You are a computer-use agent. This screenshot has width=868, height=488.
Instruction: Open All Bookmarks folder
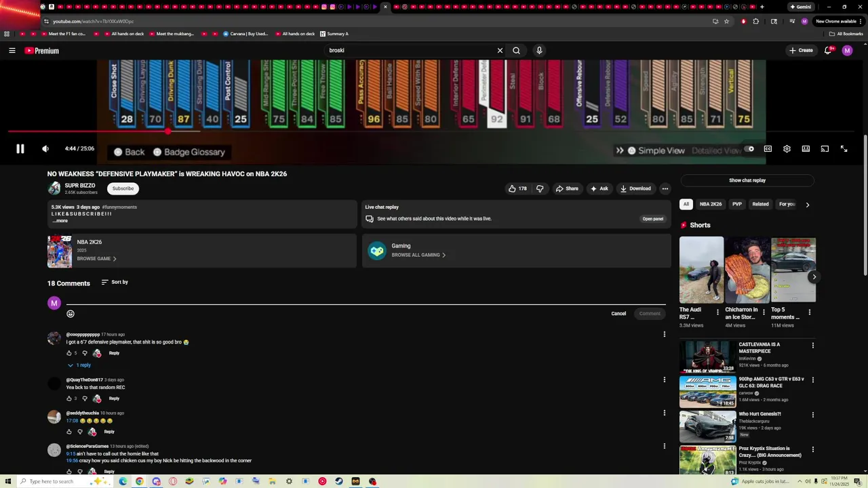coord(846,34)
